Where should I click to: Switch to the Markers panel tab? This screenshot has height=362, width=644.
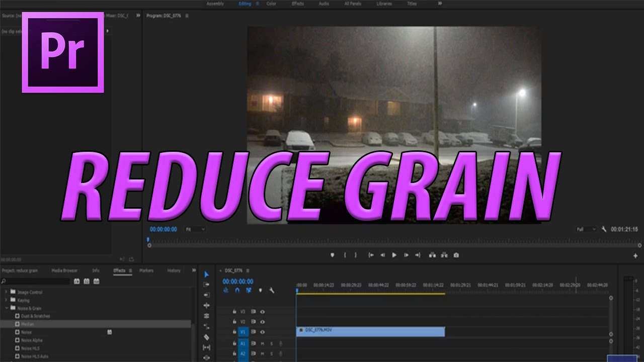(145, 270)
